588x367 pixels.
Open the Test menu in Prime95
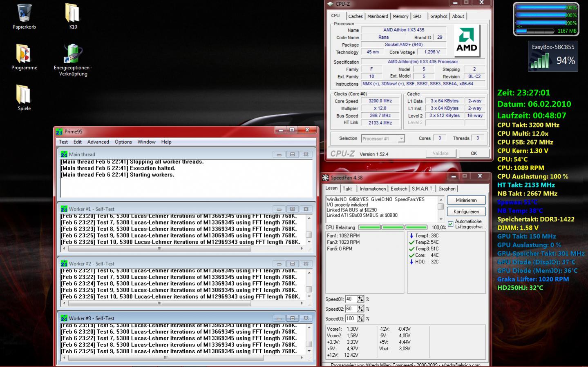[x=63, y=142]
